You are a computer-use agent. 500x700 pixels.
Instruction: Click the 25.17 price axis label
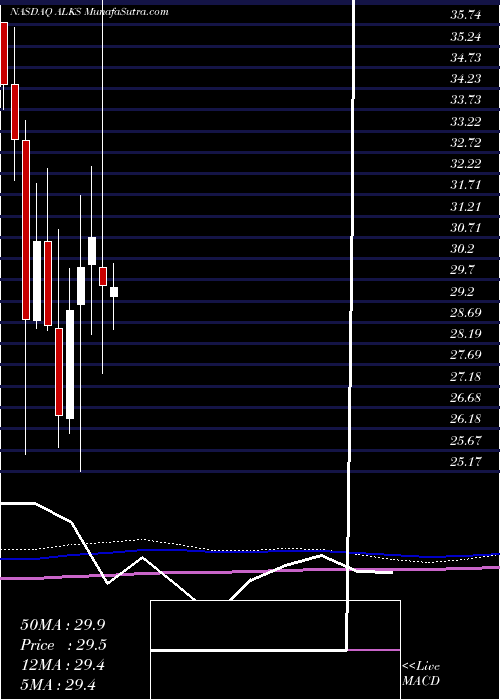click(x=466, y=462)
